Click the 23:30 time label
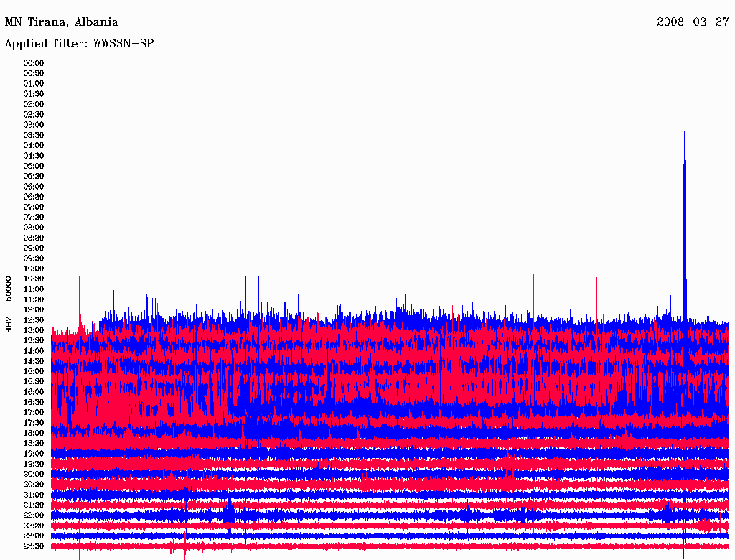735x560 pixels. click(x=34, y=546)
